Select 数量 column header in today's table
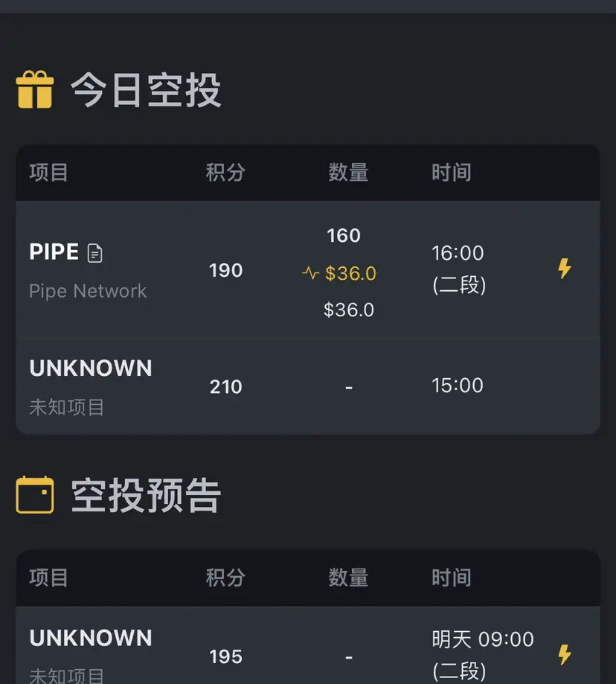The image size is (616, 684). coord(348,173)
